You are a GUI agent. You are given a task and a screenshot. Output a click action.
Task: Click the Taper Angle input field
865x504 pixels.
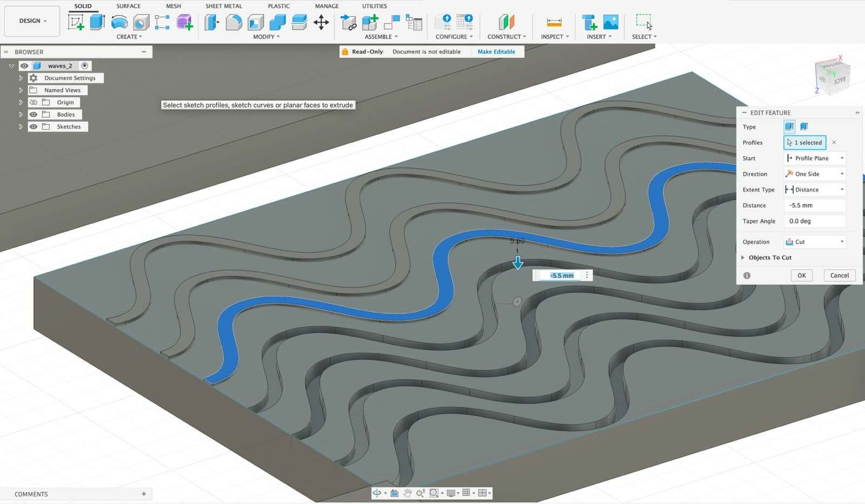tap(815, 221)
